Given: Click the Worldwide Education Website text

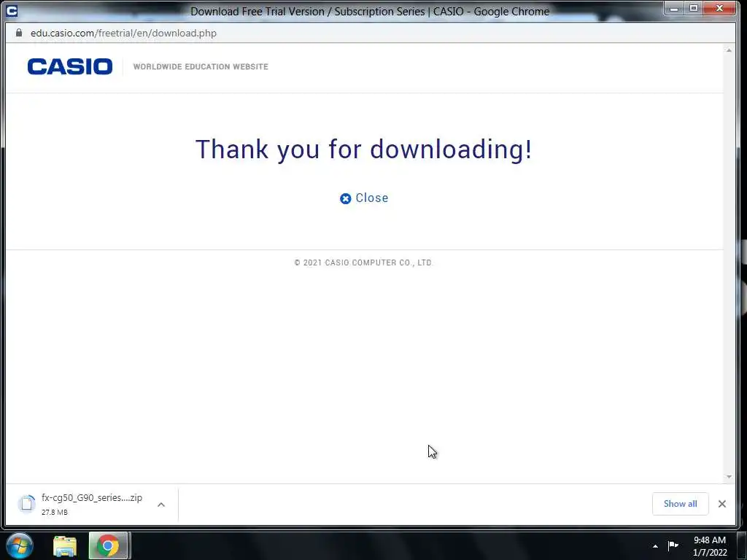Looking at the screenshot, I should (201, 66).
